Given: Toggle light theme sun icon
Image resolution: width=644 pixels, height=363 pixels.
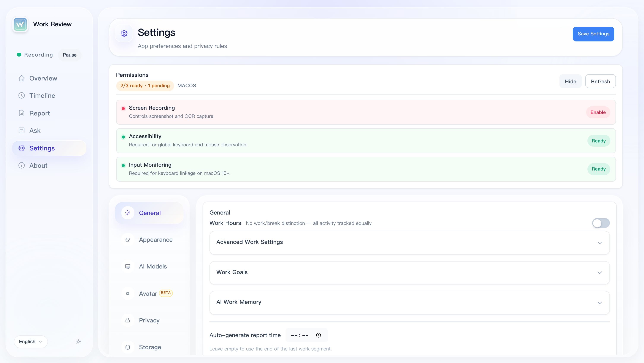Looking at the screenshot, I should tap(78, 341).
